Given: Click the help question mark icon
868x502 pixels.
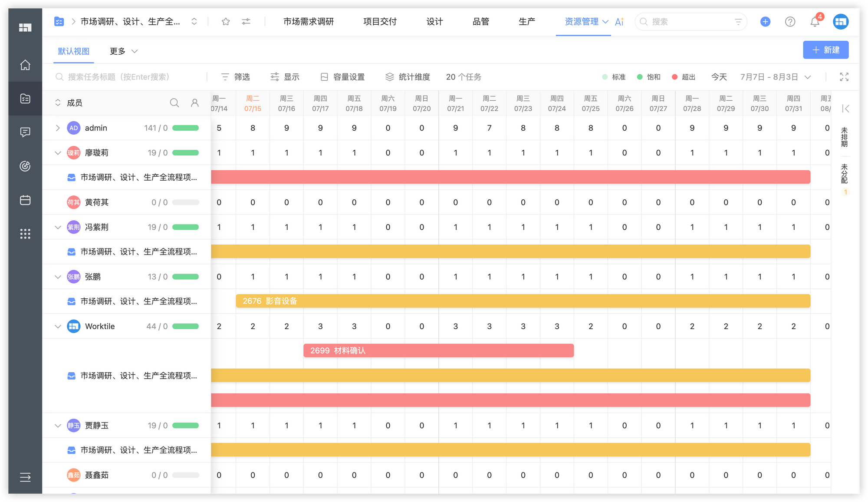Looking at the screenshot, I should [790, 22].
